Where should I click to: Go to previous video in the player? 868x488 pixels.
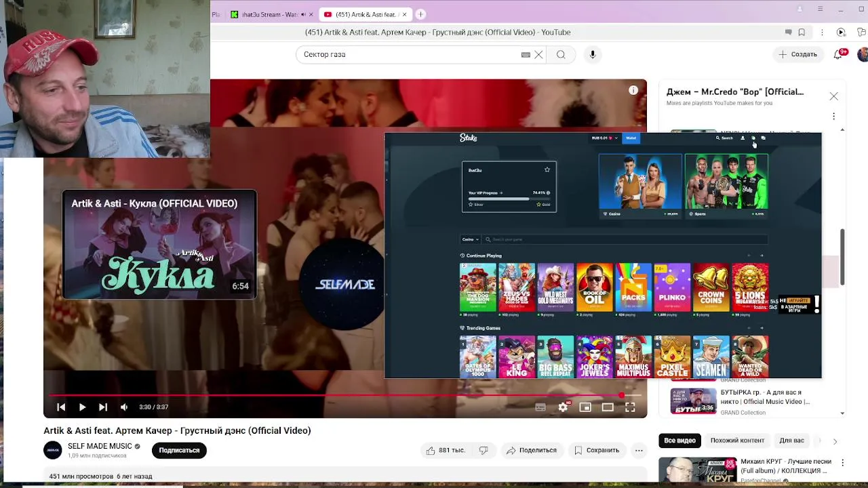[61, 407]
